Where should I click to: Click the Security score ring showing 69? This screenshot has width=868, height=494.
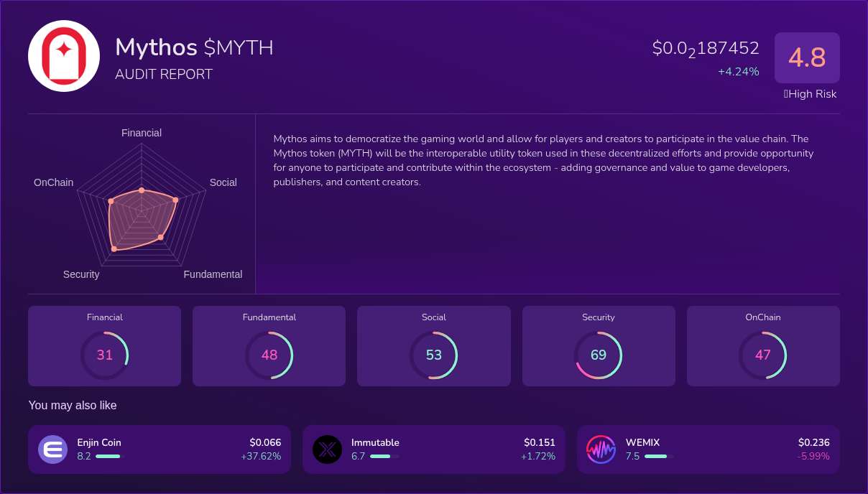coord(598,355)
